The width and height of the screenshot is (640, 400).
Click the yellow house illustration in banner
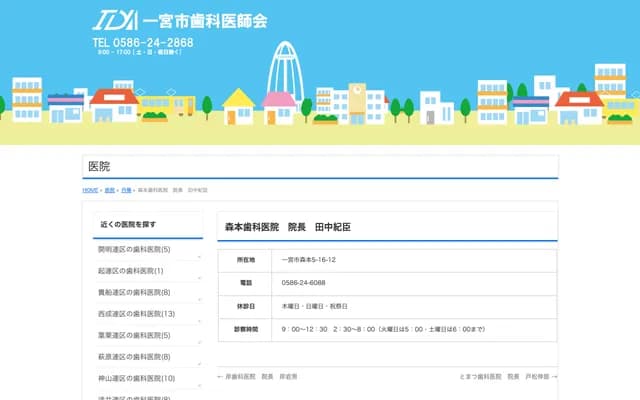[238, 105]
